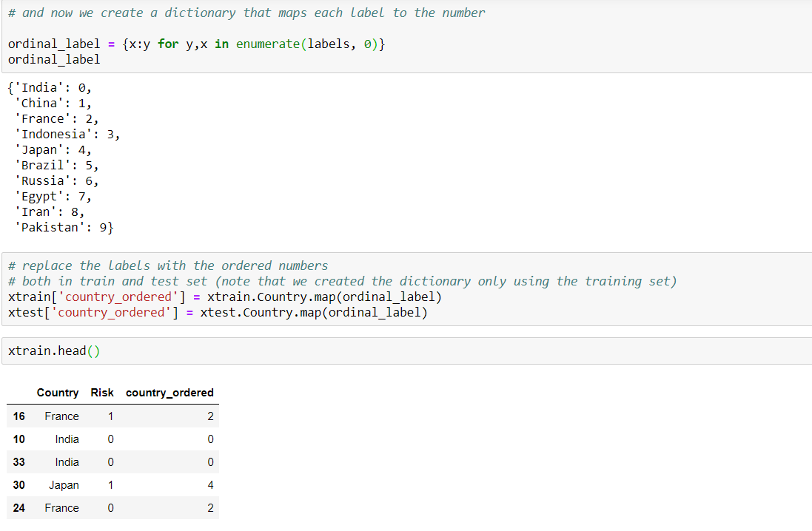
Task: Click the comment about mapping labels to numbers
Action: tap(244, 13)
